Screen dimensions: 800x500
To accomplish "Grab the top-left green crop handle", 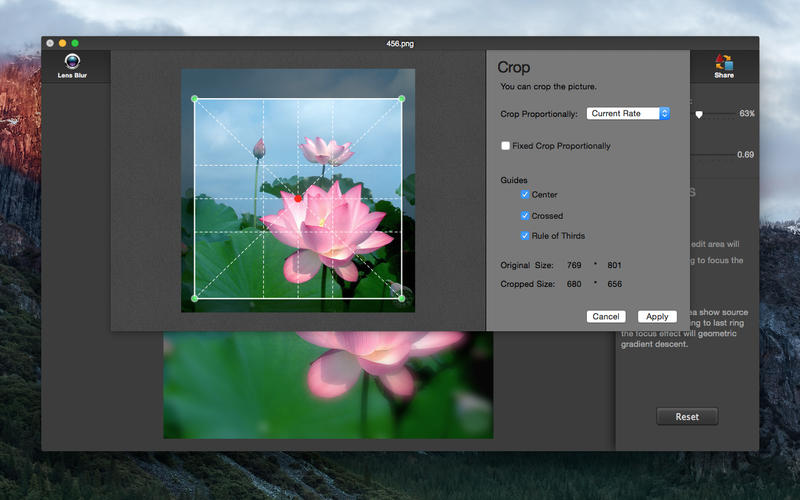I will pos(194,98).
